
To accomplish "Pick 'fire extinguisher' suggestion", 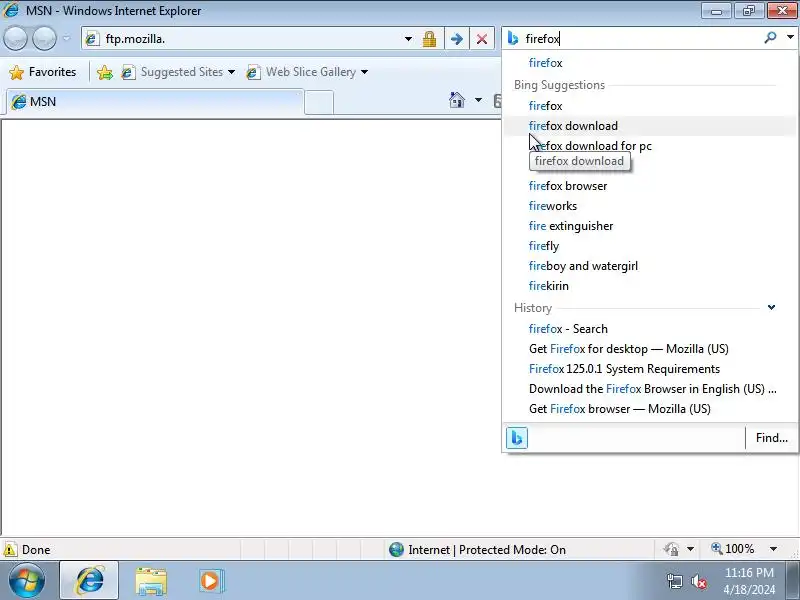I will (x=650, y=226).
